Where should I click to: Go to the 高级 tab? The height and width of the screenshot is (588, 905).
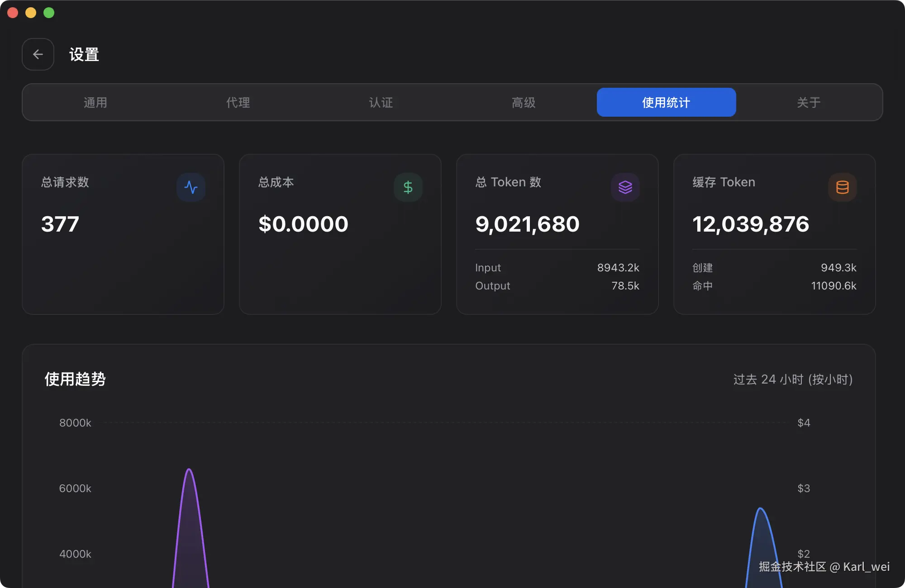tap(524, 103)
